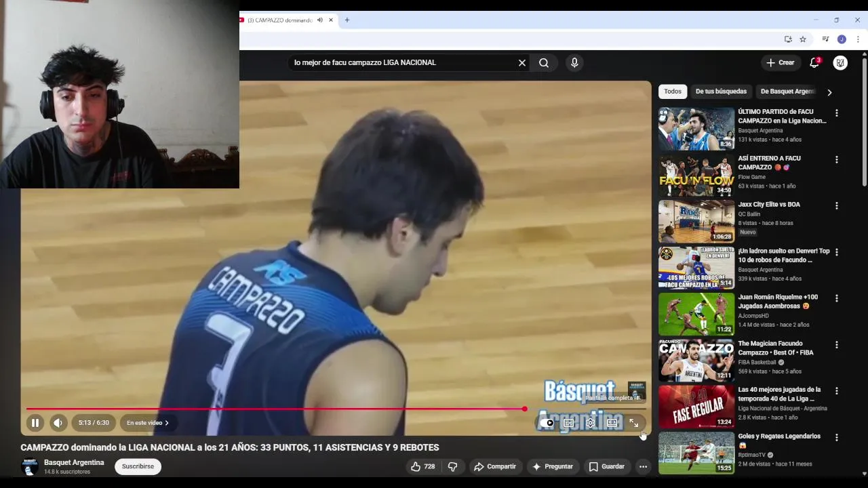The image size is (868, 488).
Task: Pause the video playback
Action: click(35, 423)
